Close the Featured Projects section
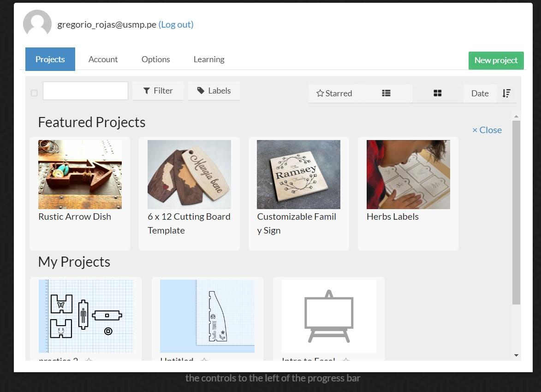Screen dimensions: 541x392 pyautogui.click(x=487, y=130)
